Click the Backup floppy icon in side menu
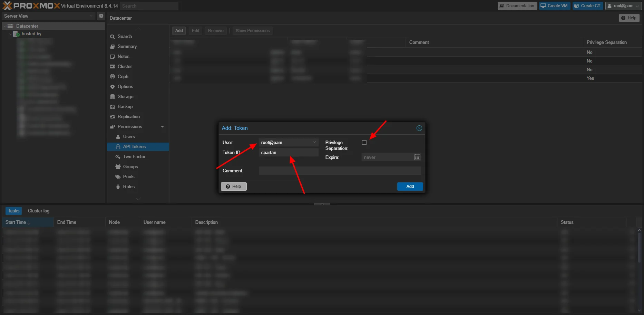The image size is (644, 315). [x=113, y=107]
